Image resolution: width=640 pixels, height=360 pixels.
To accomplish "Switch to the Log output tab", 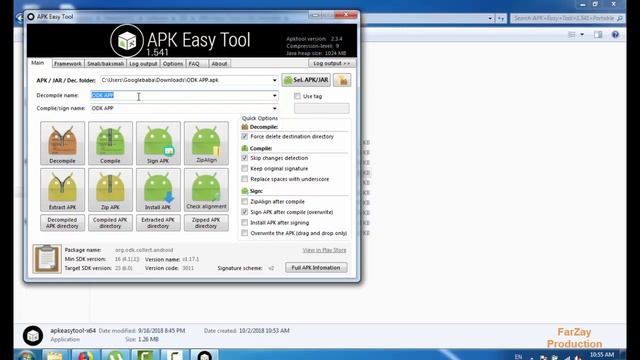I will [143, 64].
